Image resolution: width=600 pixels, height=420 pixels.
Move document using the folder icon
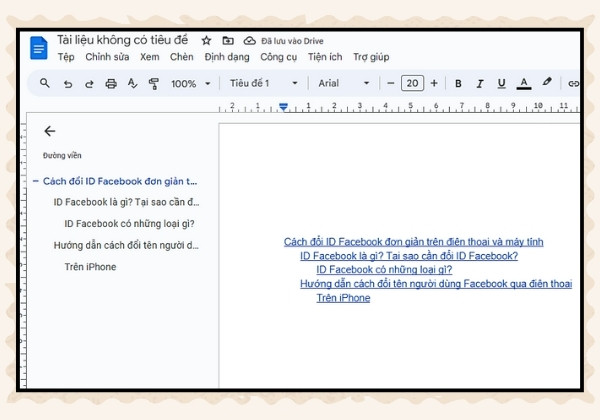point(228,40)
